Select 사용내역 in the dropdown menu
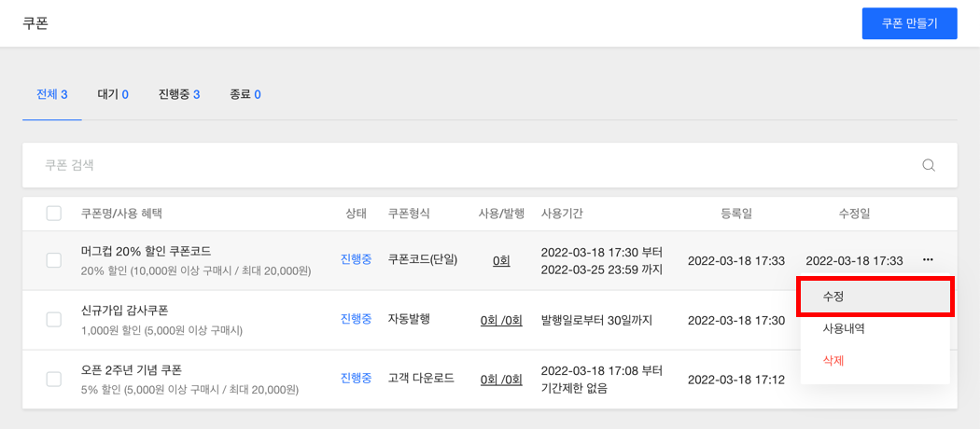The image size is (980, 429). coord(843,328)
